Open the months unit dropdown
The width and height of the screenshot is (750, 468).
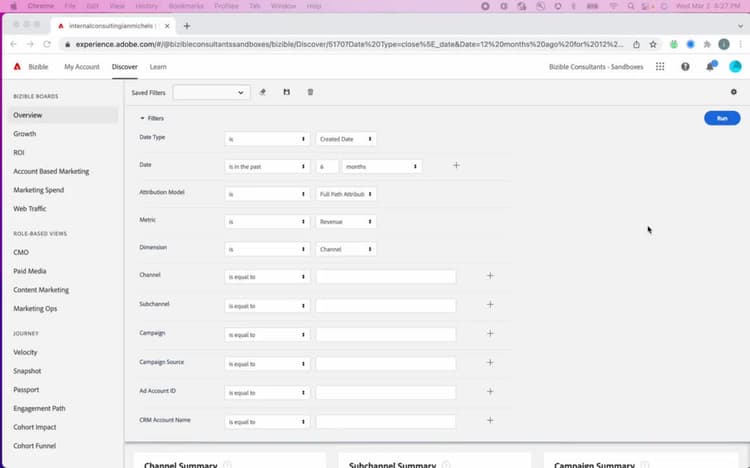(x=382, y=167)
